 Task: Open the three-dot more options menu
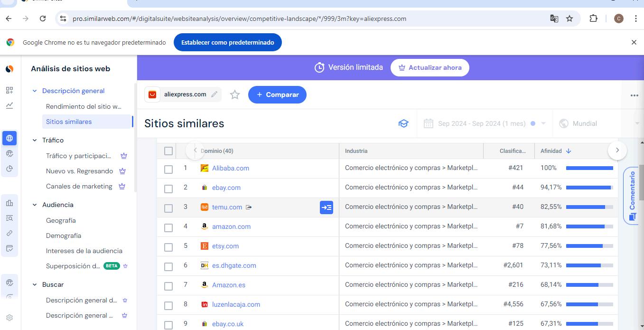(634, 95)
